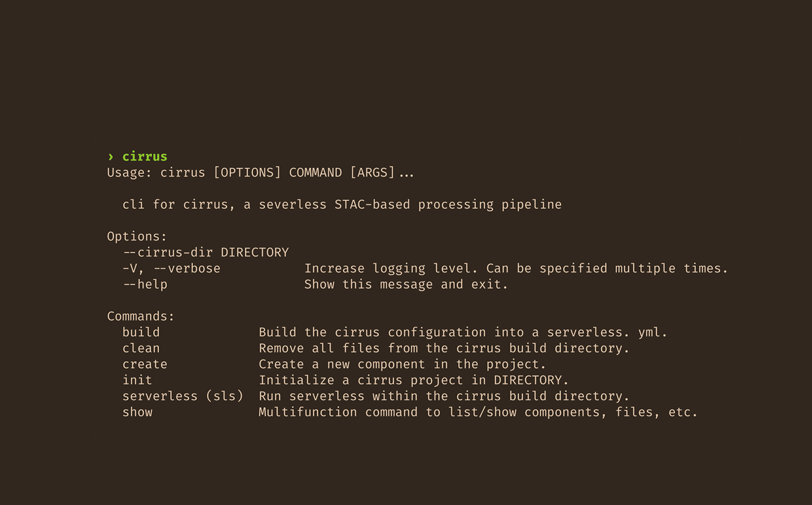Click the green "cirrus" command text
Screen dimensions: 812x505
click(145, 157)
